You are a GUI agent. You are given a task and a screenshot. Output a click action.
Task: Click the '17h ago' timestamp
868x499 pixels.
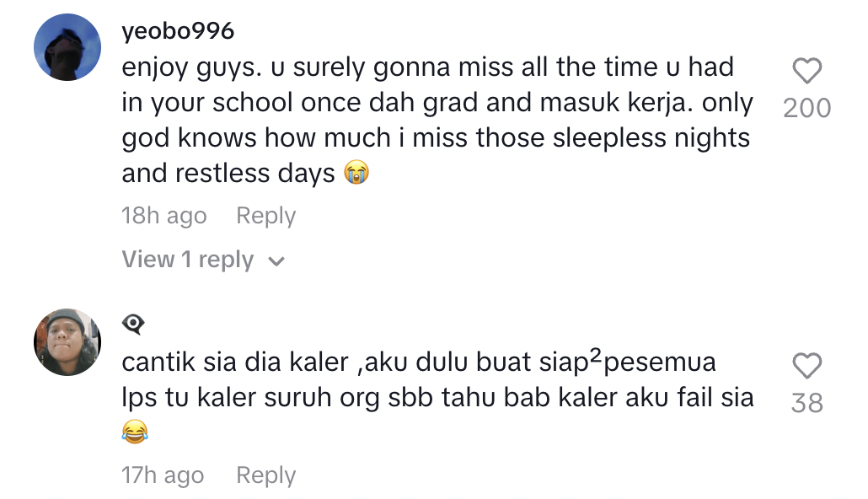[163, 475]
